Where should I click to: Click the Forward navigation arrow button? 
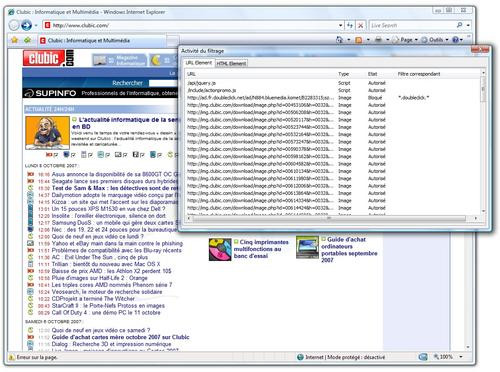coord(26,25)
